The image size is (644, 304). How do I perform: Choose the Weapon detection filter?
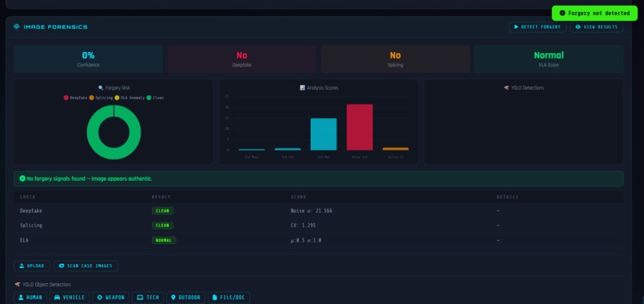pyautogui.click(x=111, y=298)
